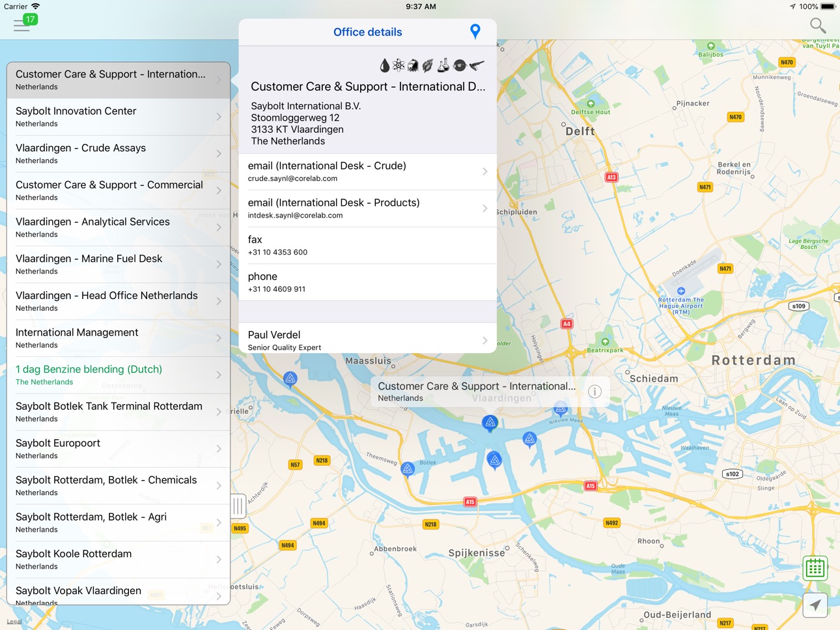Screen dimensions: 840x630
Task: Select the Saybolt map pin near Botlek
Action: 408,469
